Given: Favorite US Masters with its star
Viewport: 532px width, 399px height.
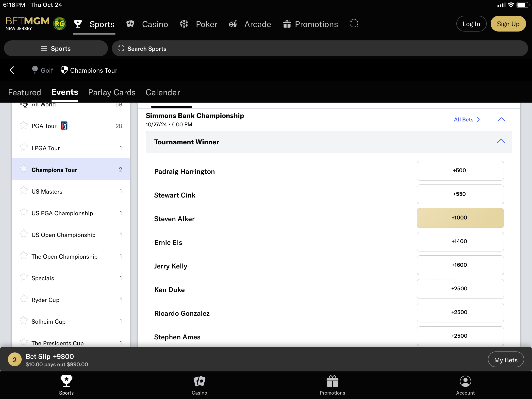Looking at the screenshot, I should (24, 190).
